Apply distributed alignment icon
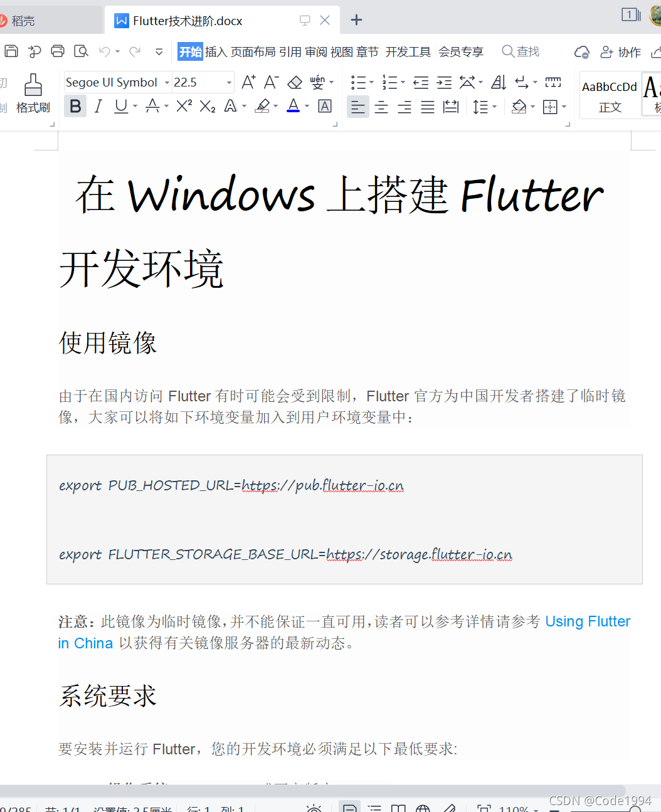This screenshot has height=812, width=661. click(451, 107)
